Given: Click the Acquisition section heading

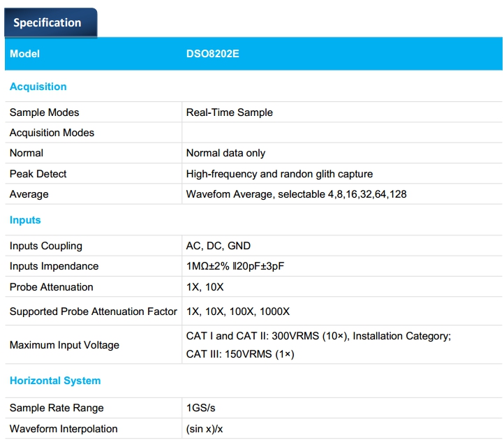Looking at the screenshot, I should (x=38, y=87).
